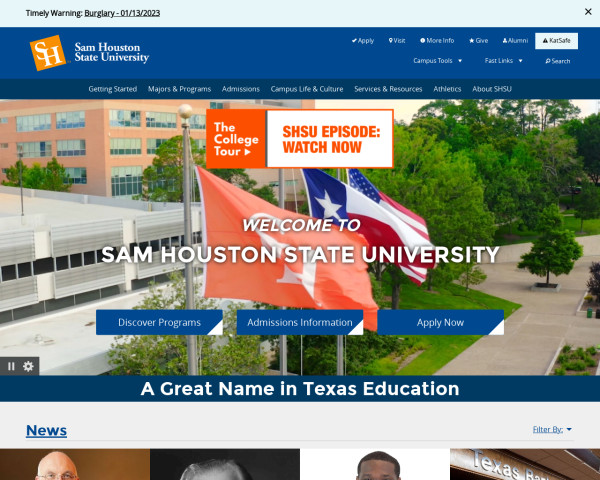Screen dimensions: 600x480
Task: Click the KatSafe button
Action: (x=556, y=41)
